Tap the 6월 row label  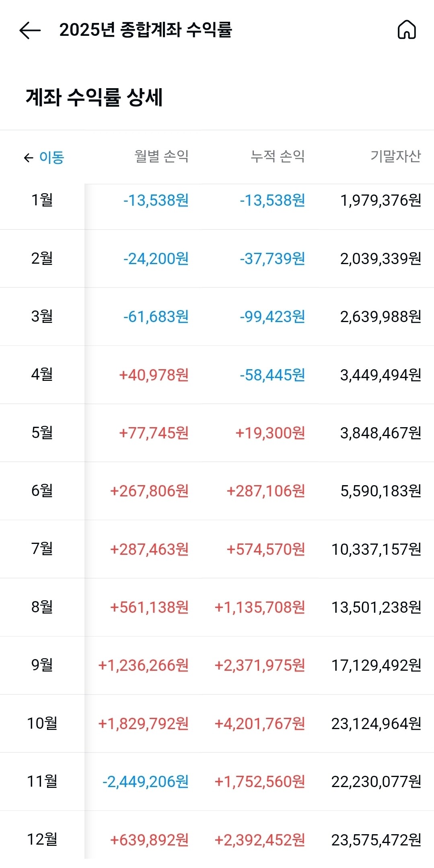[42, 491]
